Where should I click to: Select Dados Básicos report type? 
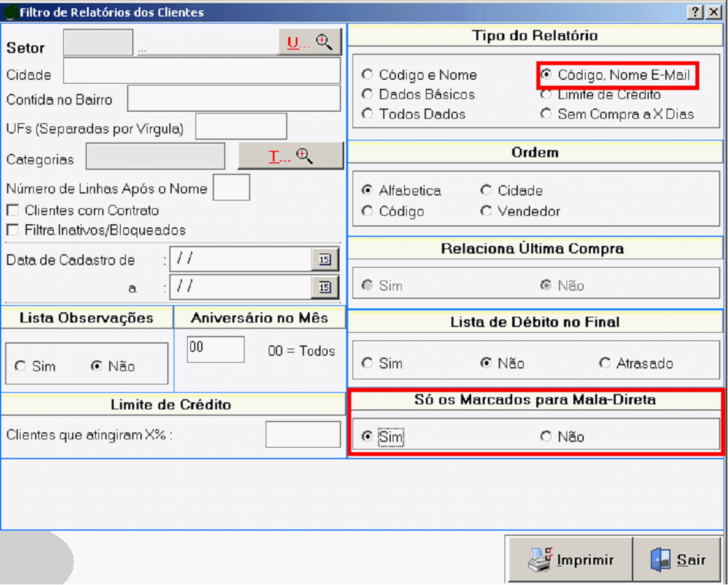[367, 95]
